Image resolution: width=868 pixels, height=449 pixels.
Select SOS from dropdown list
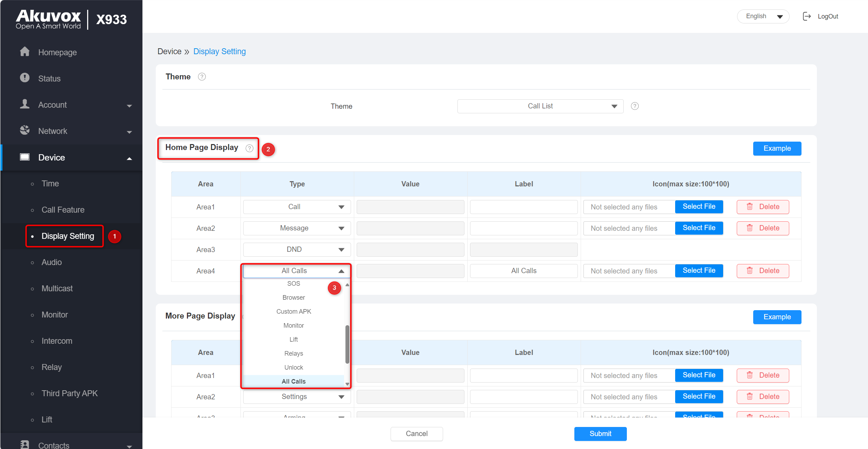[x=294, y=284]
